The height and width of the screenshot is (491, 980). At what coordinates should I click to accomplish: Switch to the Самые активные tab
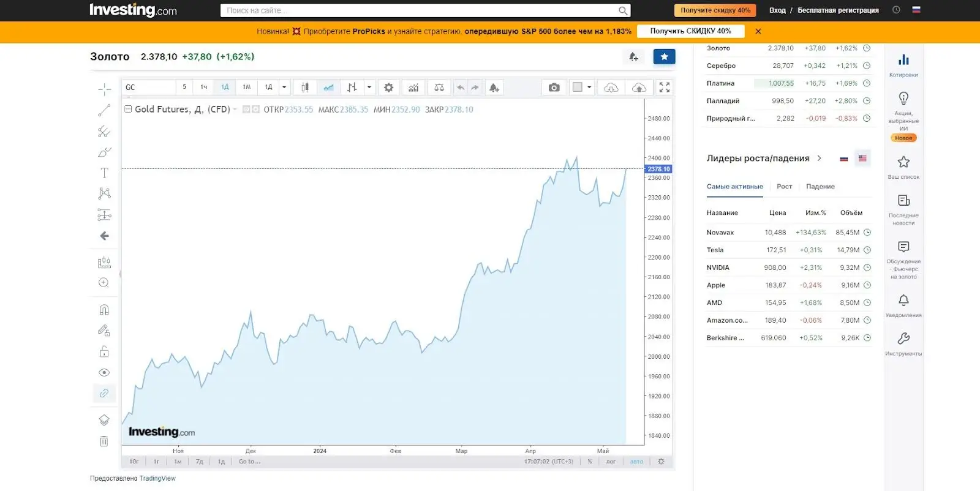pos(735,187)
